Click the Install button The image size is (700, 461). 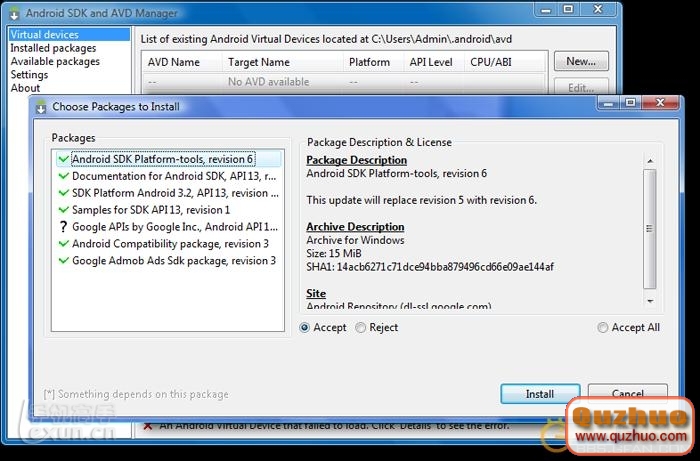tap(540, 394)
